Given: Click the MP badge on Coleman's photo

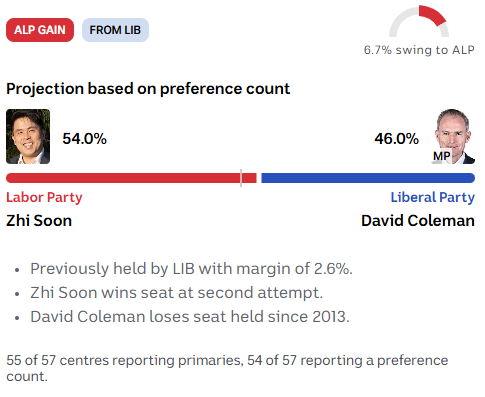Looking at the screenshot, I should point(442,156).
